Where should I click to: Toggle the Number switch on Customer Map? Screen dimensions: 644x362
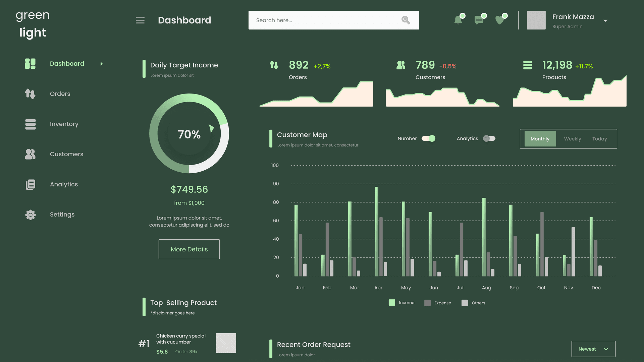[x=429, y=138]
